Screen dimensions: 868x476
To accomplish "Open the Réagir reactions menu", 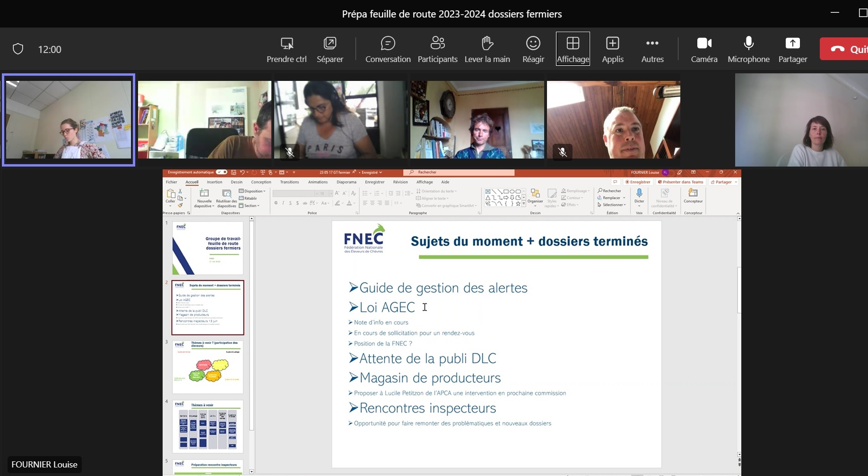I will tap(533, 49).
